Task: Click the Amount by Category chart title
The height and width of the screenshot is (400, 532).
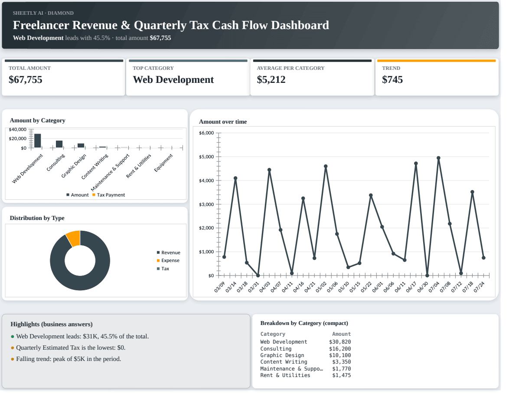Action: tap(37, 120)
